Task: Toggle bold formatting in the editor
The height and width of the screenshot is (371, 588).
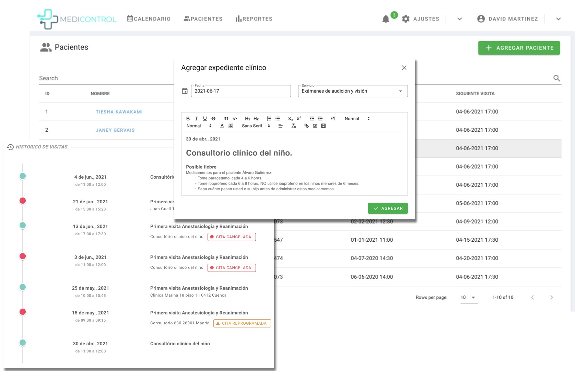Action: [188, 119]
